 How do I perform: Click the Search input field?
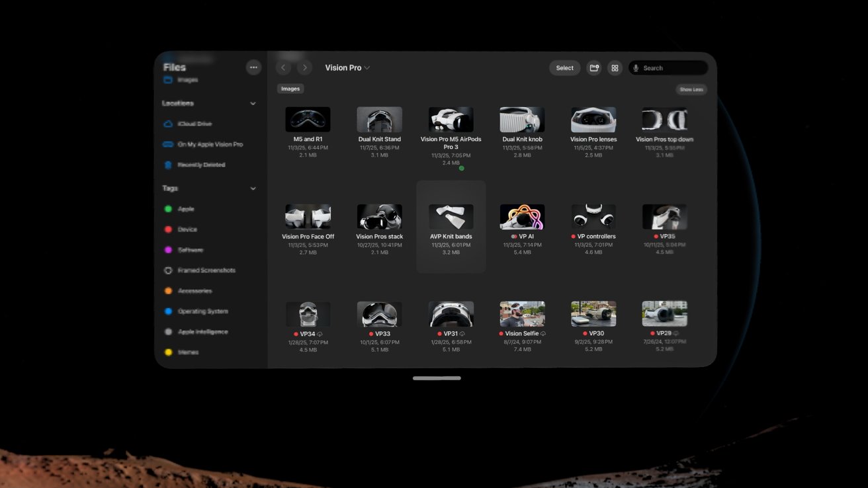tap(673, 68)
